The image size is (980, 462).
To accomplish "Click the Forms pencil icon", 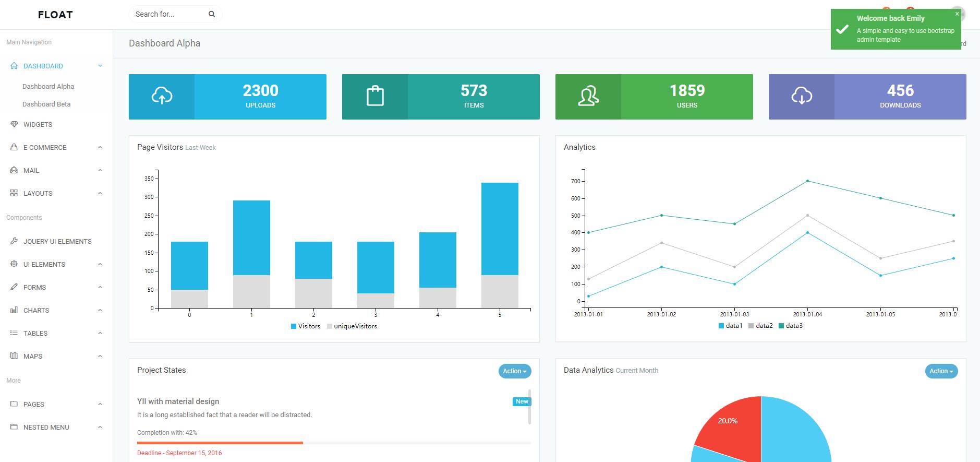I will click(14, 288).
